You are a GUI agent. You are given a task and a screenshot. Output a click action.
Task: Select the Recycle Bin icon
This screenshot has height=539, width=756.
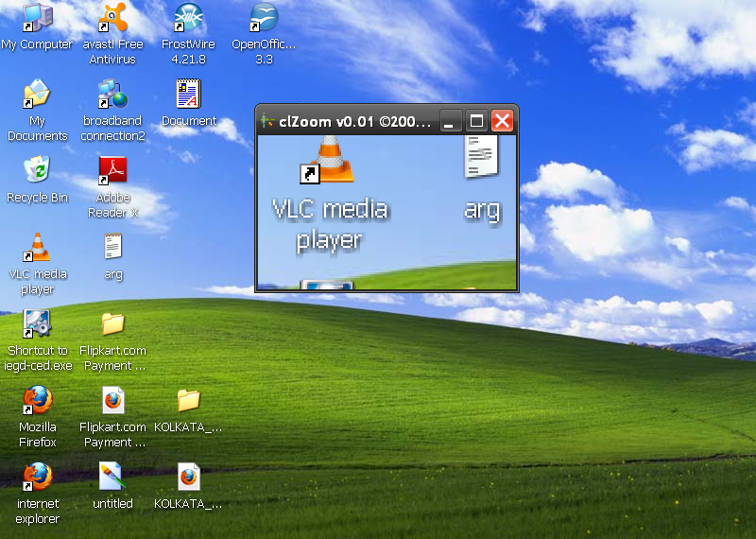tap(37, 169)
